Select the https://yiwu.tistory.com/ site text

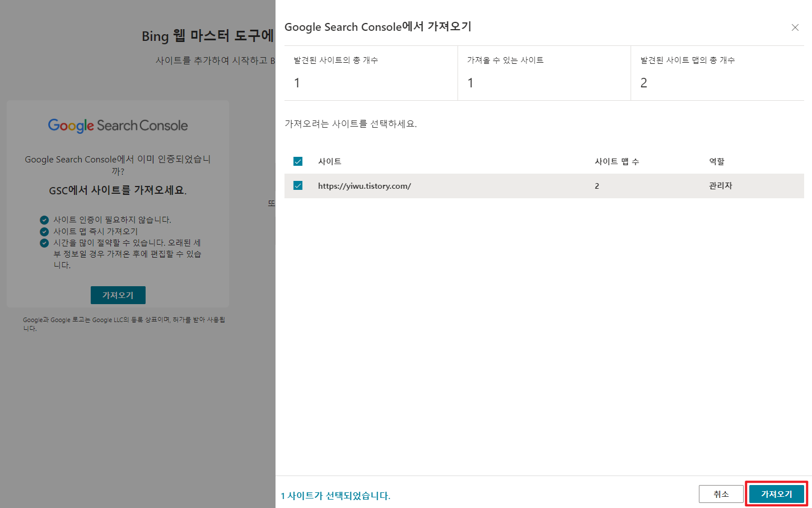pyautogui.click(x=365, y=186)
